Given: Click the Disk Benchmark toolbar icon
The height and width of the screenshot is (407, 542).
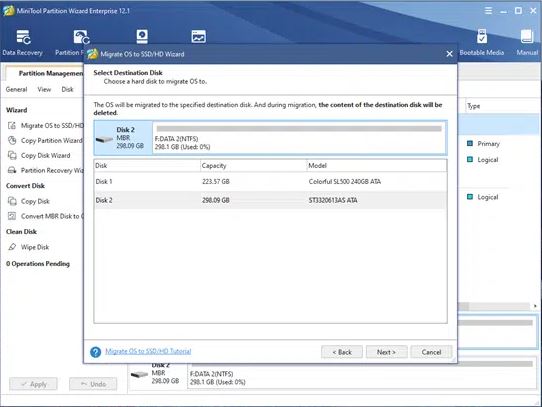Looking at the screenshot, I should click(142, 36).
